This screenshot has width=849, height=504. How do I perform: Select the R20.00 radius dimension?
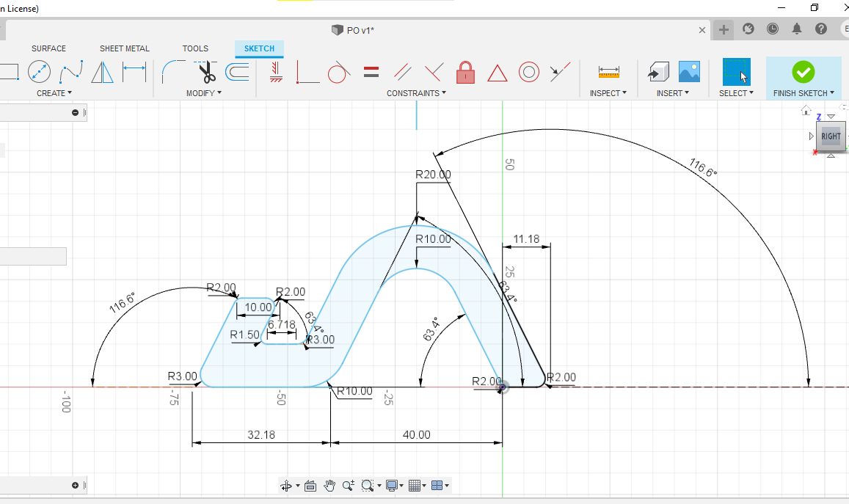[x=433, y=175]
